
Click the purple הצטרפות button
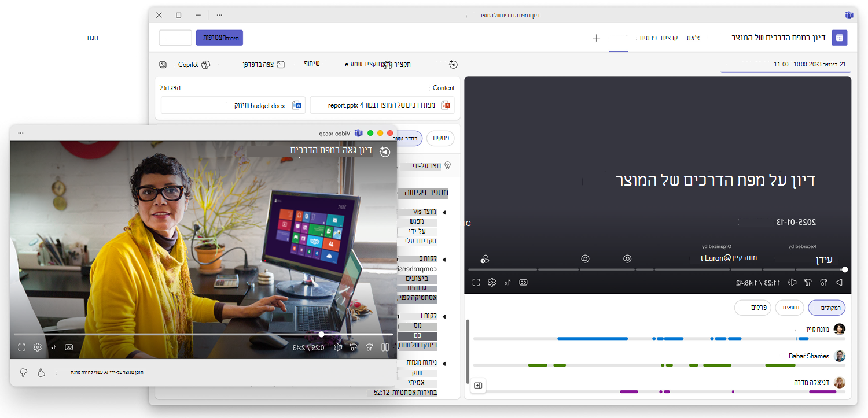click(219, 38)
